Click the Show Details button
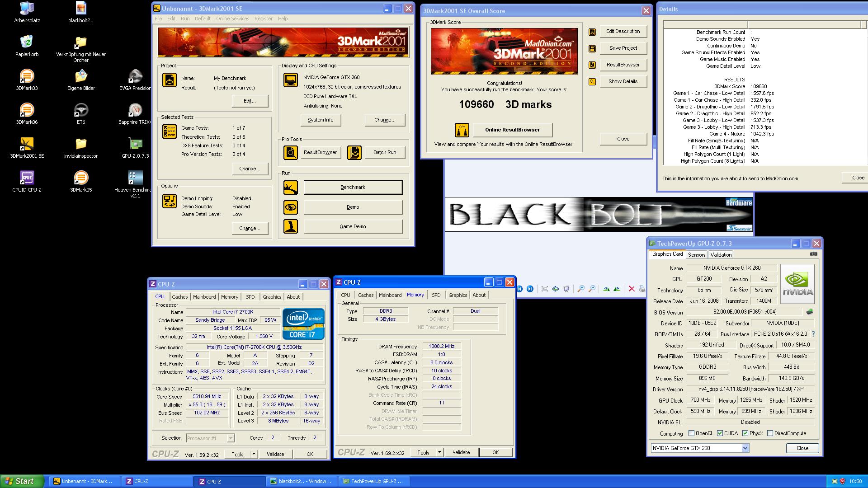This screenshot has height=488, width=868. (623, 82)
